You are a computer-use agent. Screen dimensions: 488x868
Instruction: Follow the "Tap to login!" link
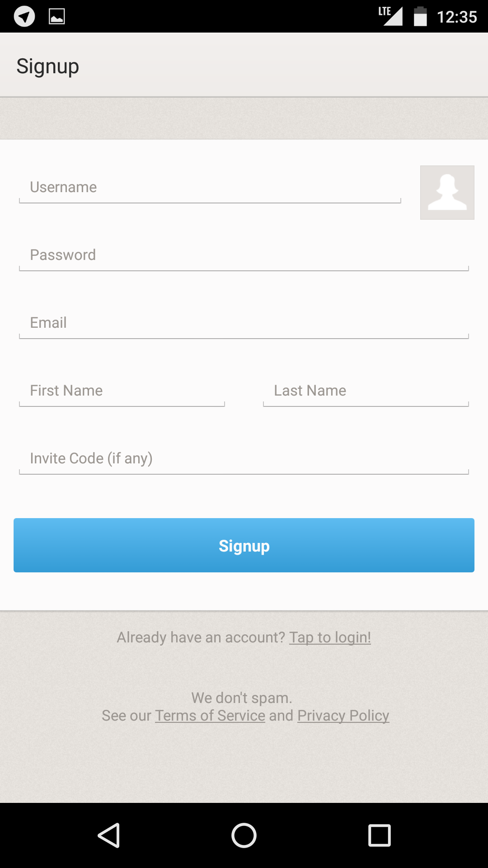[x=330, y=637]
